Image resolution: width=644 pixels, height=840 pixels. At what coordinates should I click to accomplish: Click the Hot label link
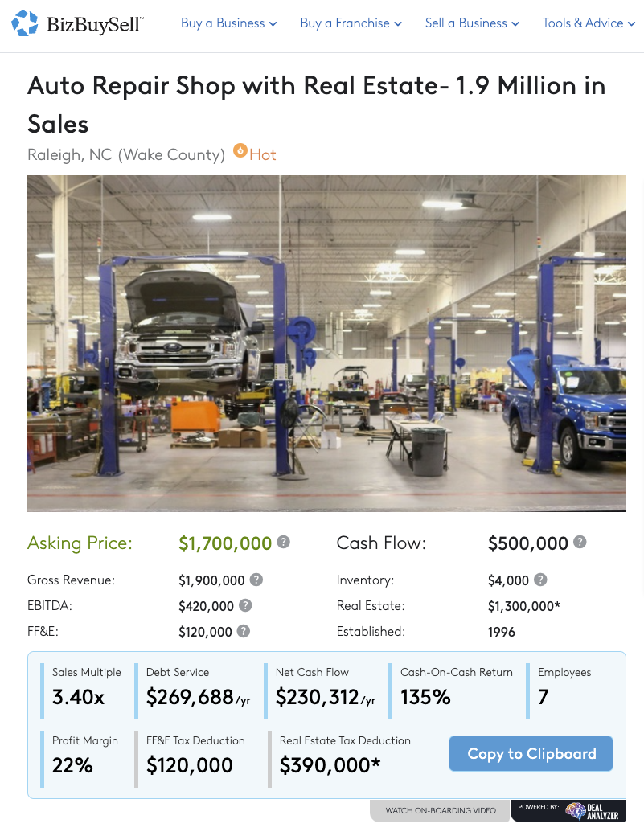(263, 154)
